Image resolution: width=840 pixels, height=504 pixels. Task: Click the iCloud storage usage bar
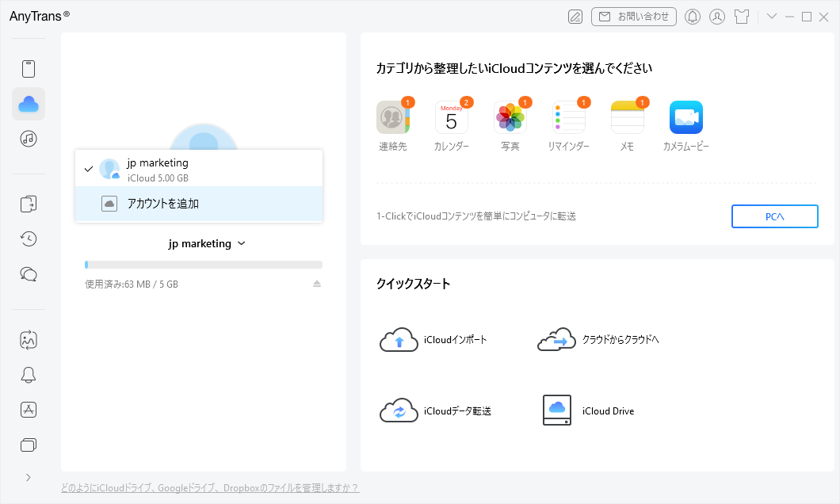tap(204, 265)
